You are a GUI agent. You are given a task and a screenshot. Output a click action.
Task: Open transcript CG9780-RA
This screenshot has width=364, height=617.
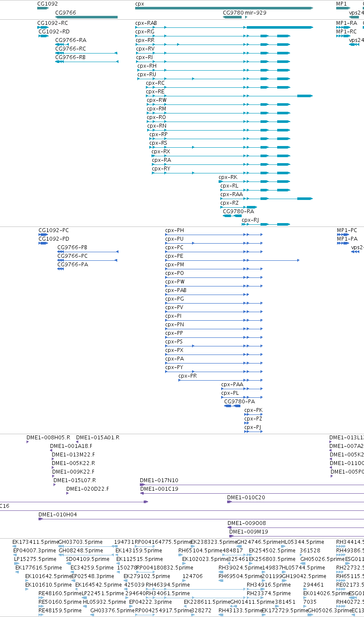[x=239, y=212]
